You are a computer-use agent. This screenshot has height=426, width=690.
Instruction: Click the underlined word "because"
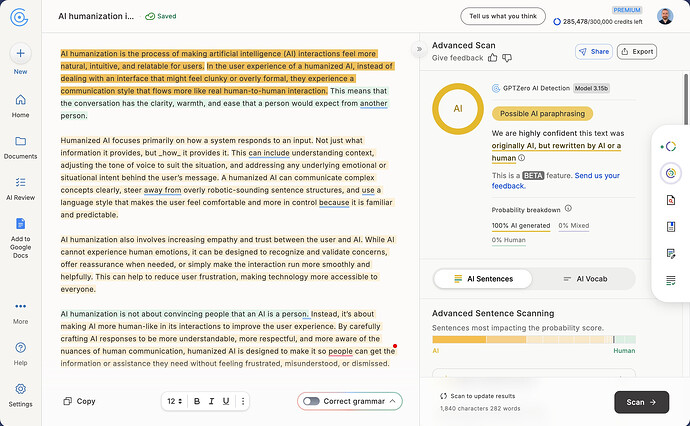(334, 202)
